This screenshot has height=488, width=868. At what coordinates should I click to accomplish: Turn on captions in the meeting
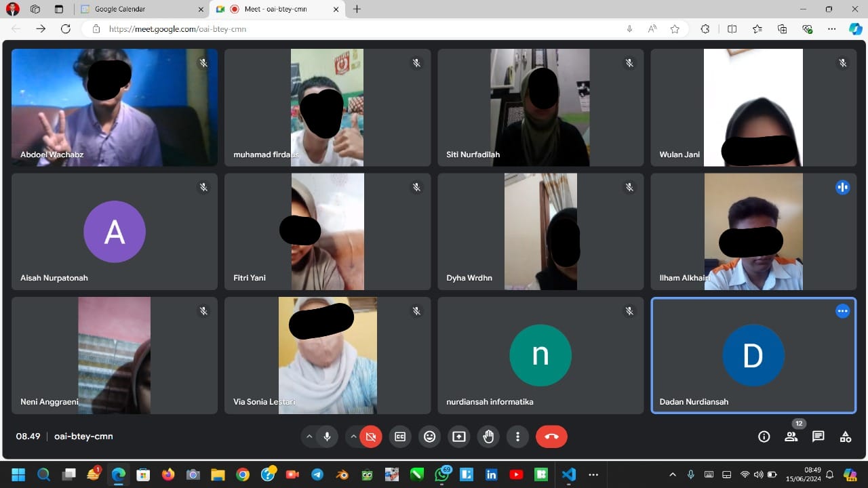point(399,436)
